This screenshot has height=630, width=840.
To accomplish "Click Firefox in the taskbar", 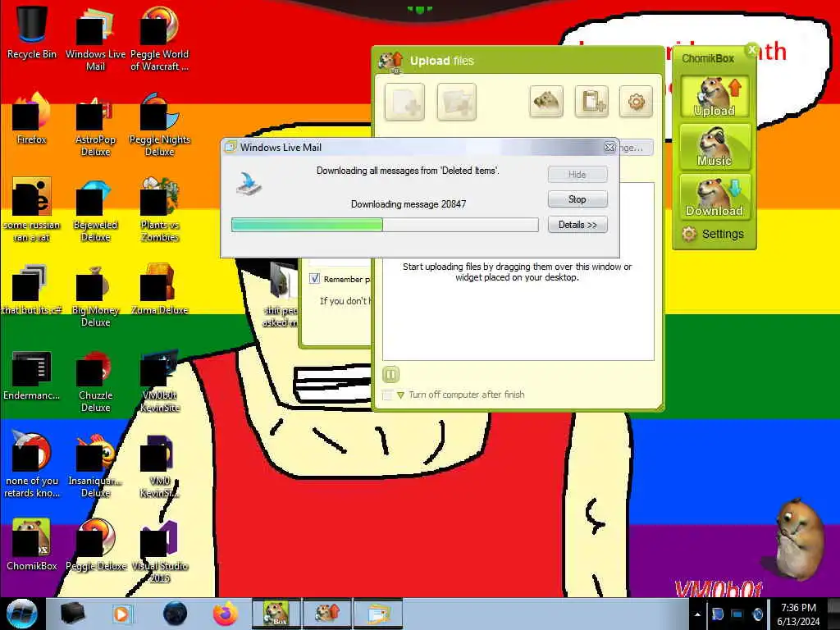I will [226, 614].
